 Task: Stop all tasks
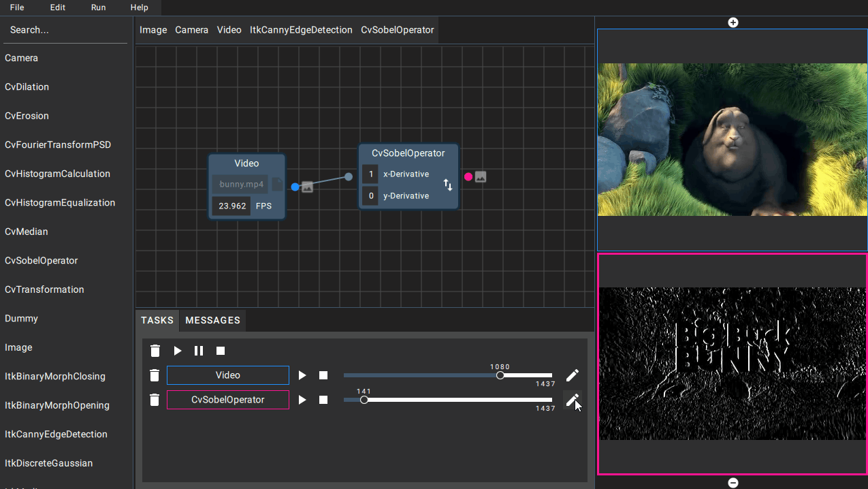(221, 351)
